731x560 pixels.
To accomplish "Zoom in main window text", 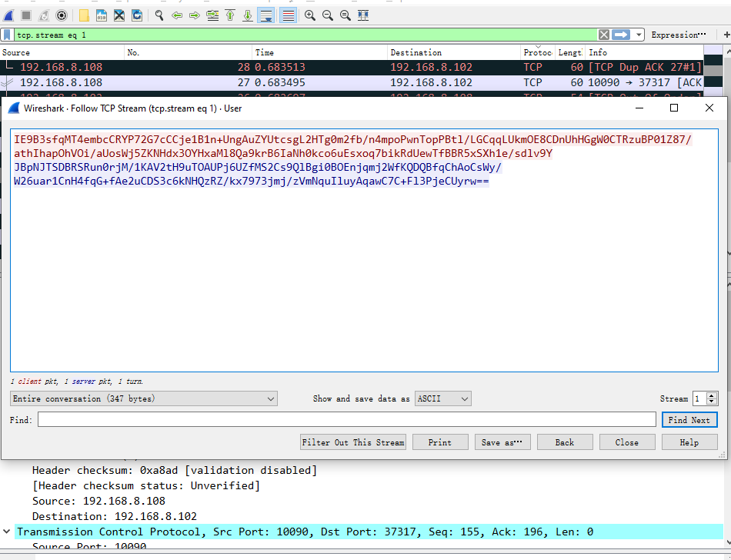I will [x=310, y=15].
